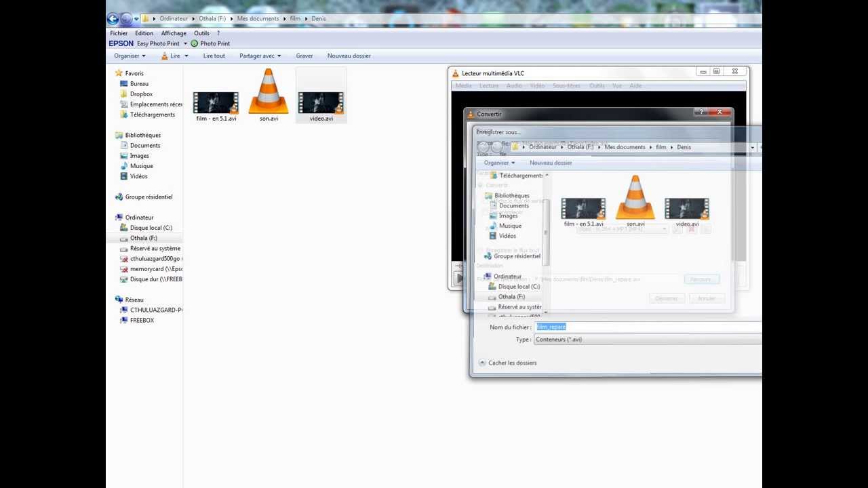Image resolution: width=868 pixels, height=488 pixels.
Task: Select Othala (F:) drive in Explorer sidebar
Action: (144, 238)
